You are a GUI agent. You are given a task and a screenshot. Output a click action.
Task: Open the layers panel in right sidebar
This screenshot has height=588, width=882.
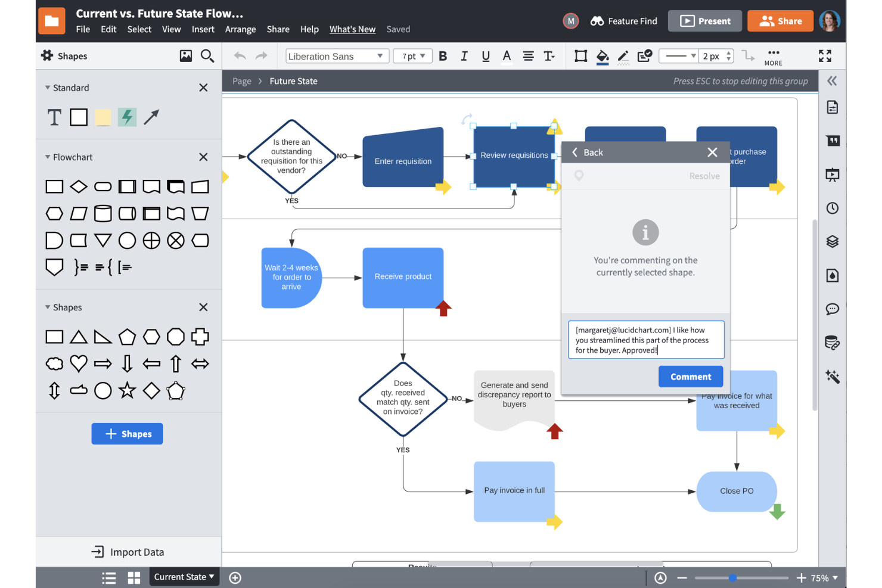(833, 241)
